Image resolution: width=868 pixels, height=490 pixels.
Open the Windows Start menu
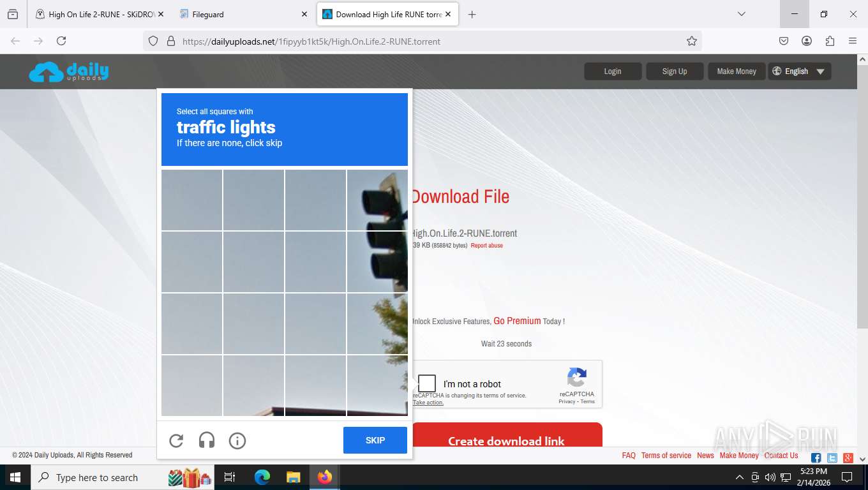(x=15, y=477)
